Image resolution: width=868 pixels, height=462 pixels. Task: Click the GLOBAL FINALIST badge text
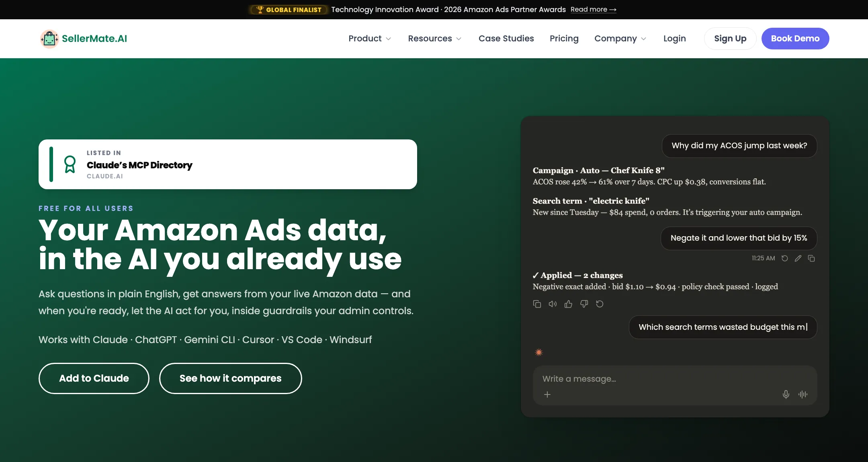pyautogui.click(x=294, y=10)
